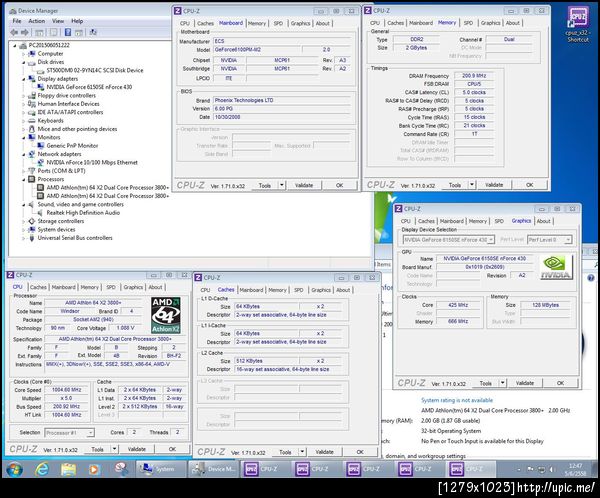Click the BIOS Brand field Phoenix Technologies LTD

[282, 100]
